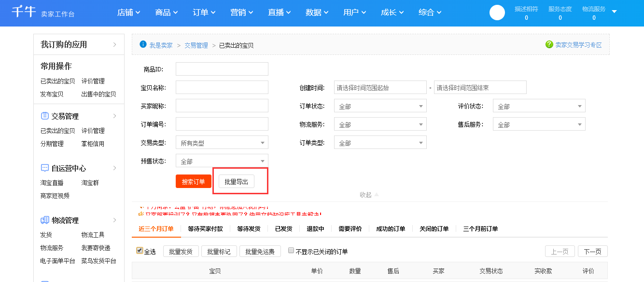
Task: Focus the 宝贝名称 input field
Action: [222, 87]
